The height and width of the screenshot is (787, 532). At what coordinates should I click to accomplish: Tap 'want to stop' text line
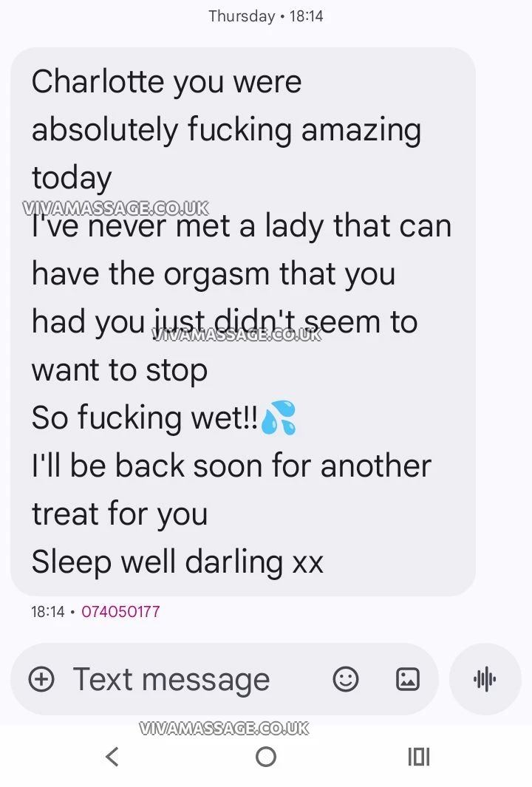[x=120, y=370]
